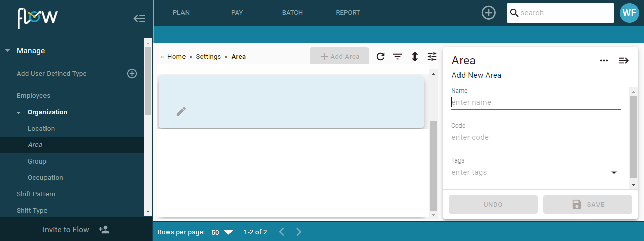This screenshot has height=241, width=644.
Task: Collapse the Manage section
Action: [x=8, y=51]
